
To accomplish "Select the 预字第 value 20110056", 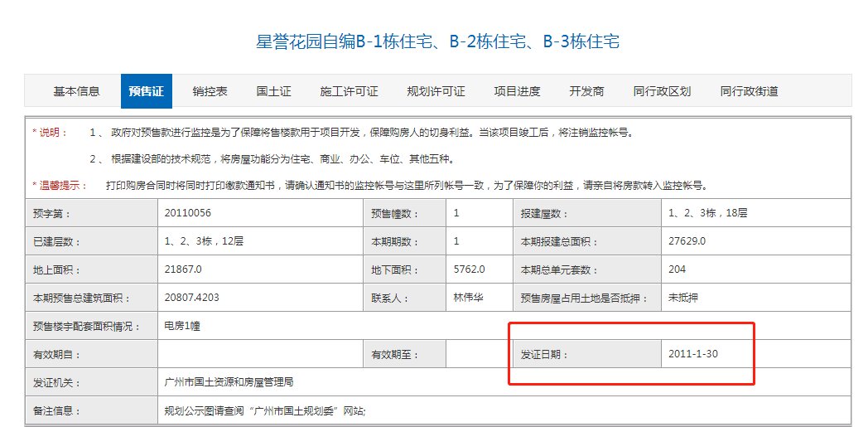I will pyautogui.click(x=188, y=212).
